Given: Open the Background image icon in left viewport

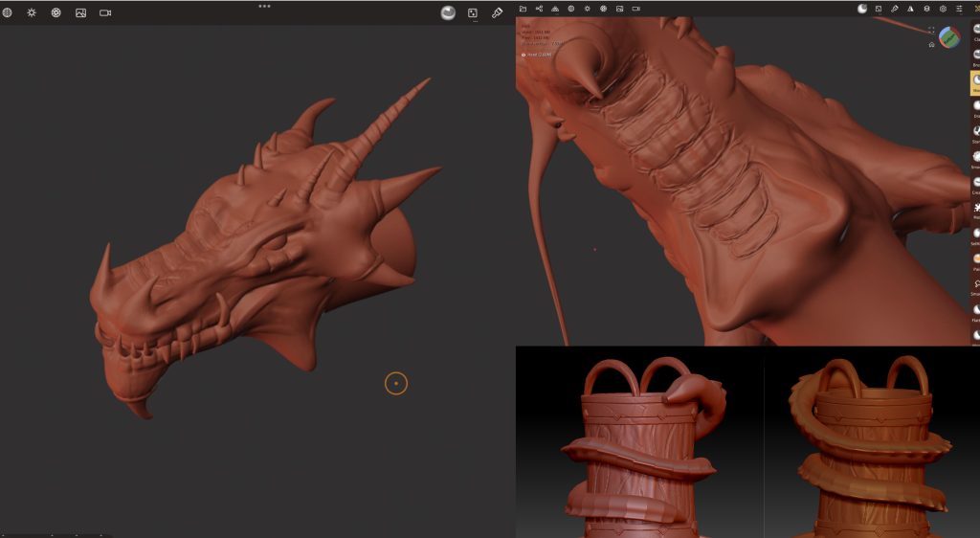Looking at the screenshot, I should coord(80,12).
